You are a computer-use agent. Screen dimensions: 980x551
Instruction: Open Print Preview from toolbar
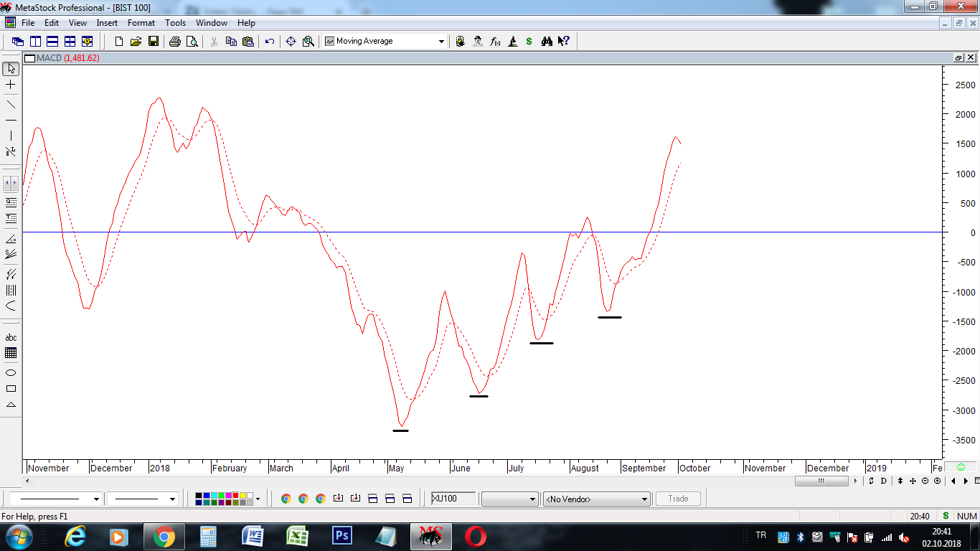pos(192,42)
